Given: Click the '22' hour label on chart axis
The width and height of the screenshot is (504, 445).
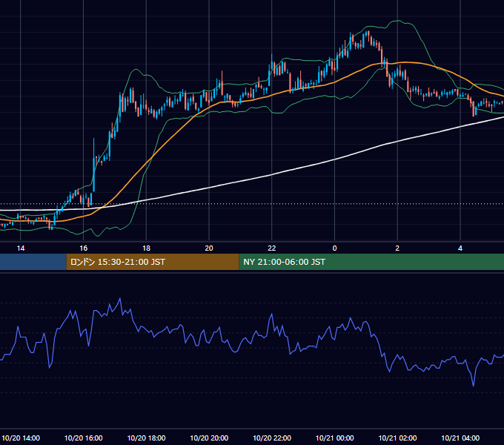Looking at the screenshot, I should [272, 248].
